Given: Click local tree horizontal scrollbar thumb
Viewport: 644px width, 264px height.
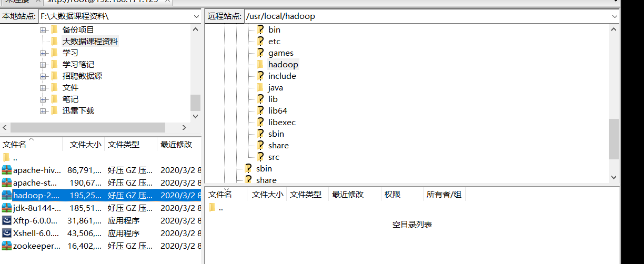Looking at the screenshot, I should 88,127.
